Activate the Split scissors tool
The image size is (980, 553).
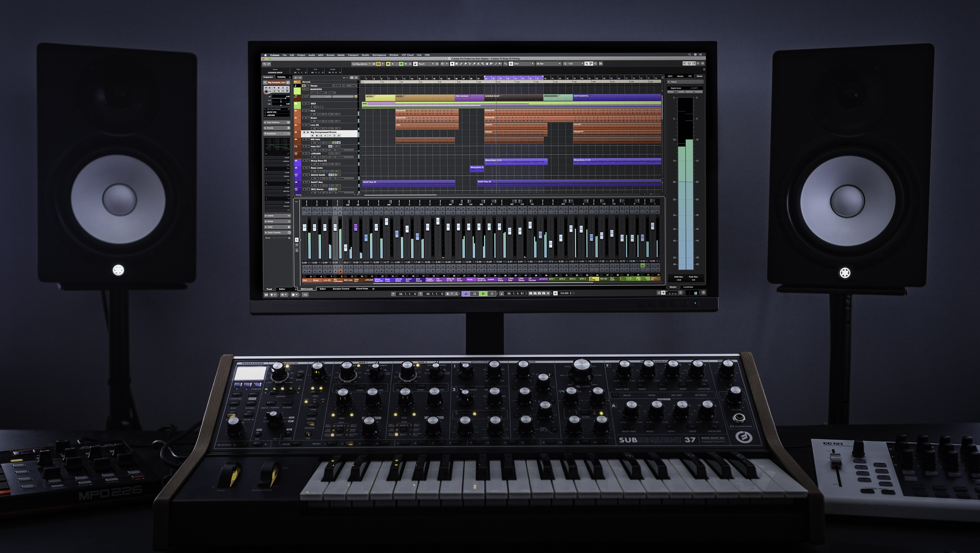pyautogui.click(x=470, y=64)
